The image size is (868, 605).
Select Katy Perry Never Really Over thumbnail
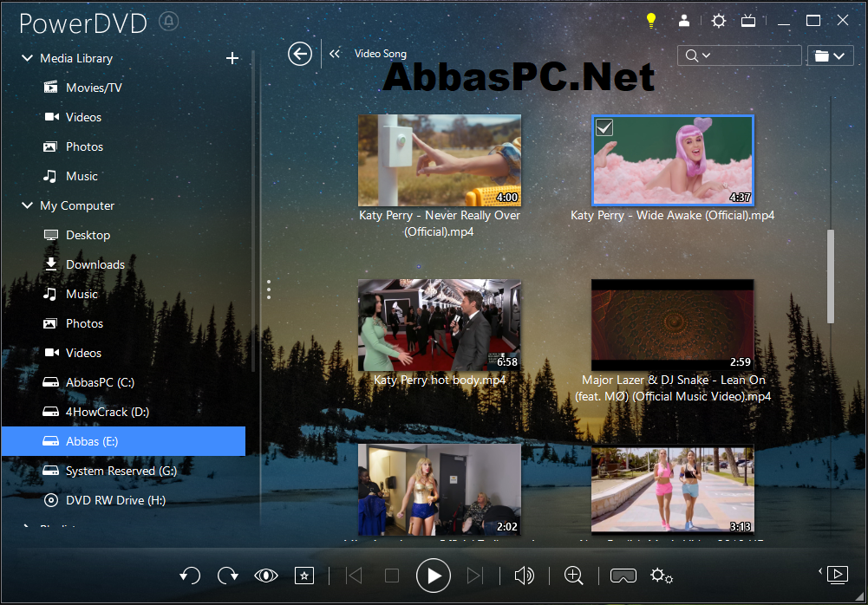[440, 160]
